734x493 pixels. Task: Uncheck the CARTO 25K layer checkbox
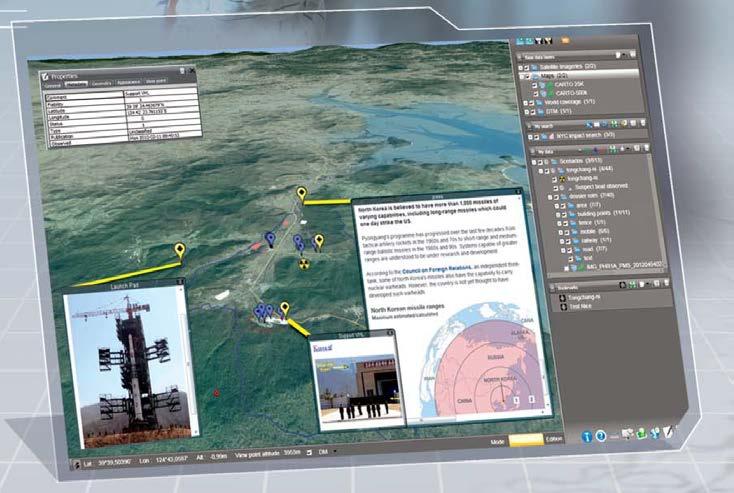534,85
